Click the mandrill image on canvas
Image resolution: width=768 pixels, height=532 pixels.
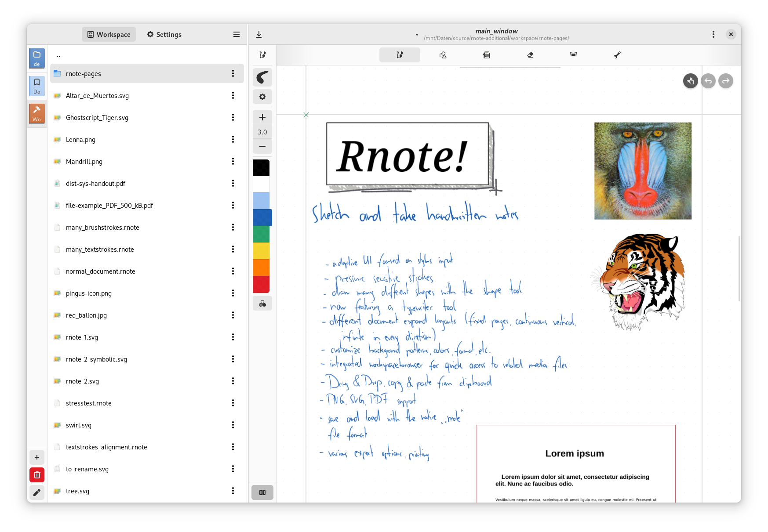(x=643, y=171)
